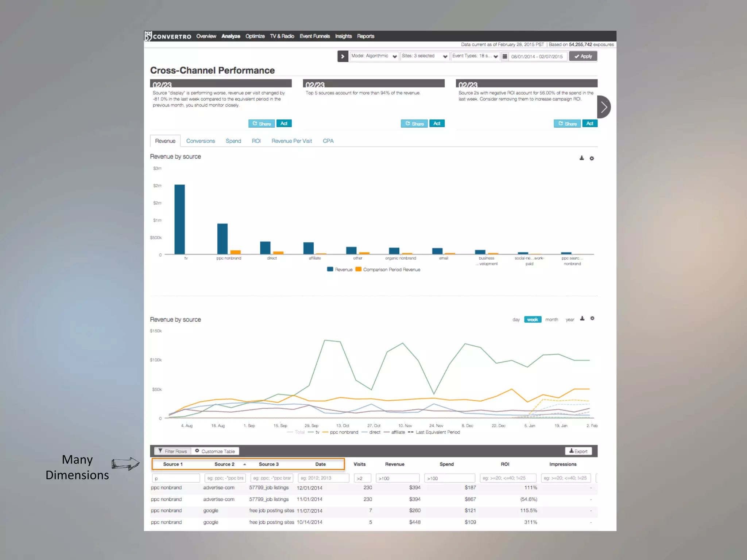Open the Model: Algorithmic dropdown

[x=374, y=56]
